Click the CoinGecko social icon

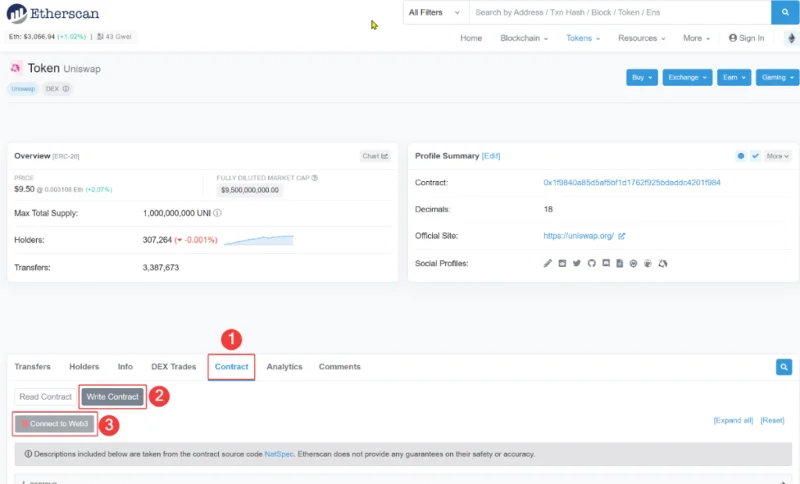pyautogui.click(x=648, y=264)
